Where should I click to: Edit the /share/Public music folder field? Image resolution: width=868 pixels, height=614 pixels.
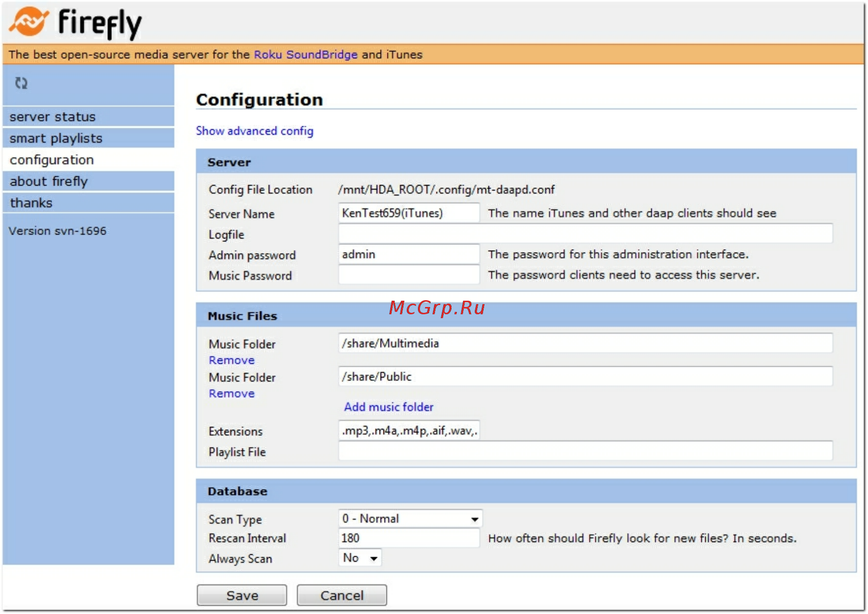(x=586, y=376)
